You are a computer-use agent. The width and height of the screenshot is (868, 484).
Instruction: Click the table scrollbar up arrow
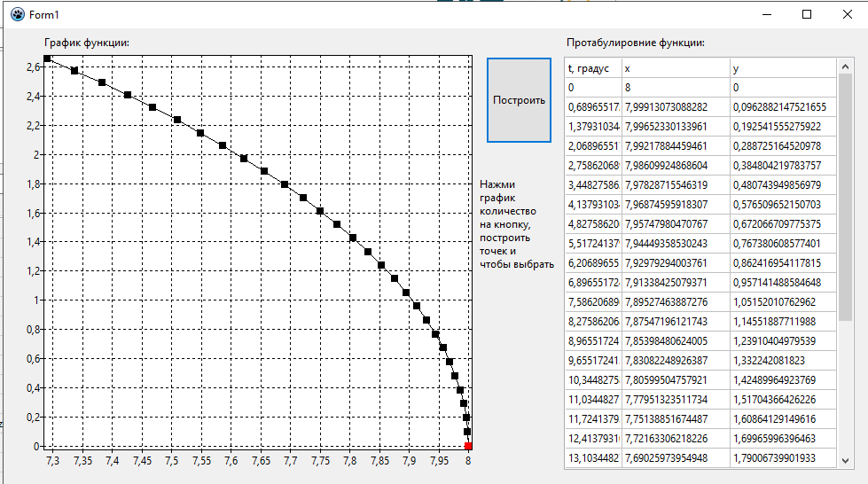pos(844,67)
